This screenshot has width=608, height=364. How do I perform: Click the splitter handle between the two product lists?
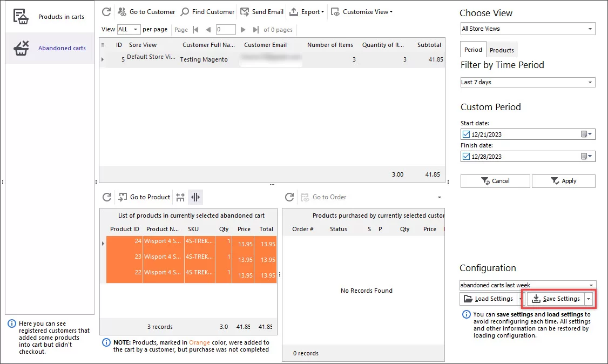tap(280, 274)
